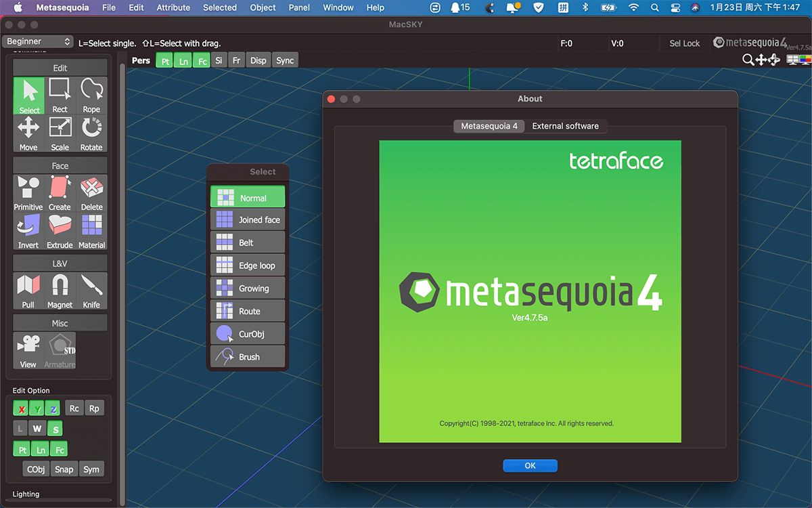Activate the Rect selection tool

point(60,96)
